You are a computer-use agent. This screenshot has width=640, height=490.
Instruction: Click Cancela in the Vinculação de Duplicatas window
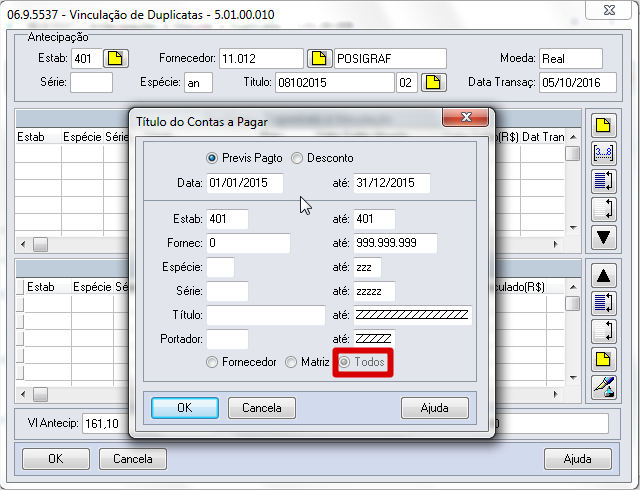(x=133, y=459)
